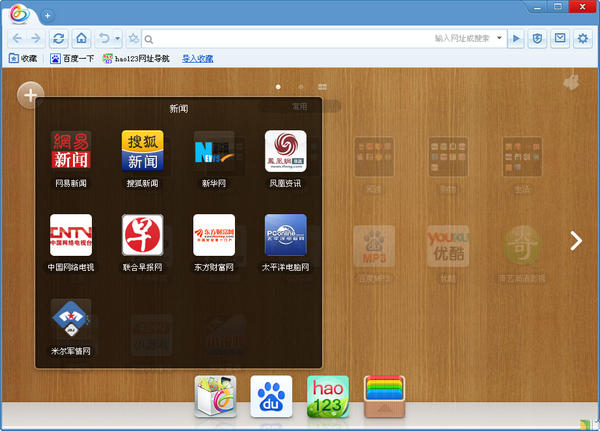Screen dimensions: 600x431
Task: Expand the undo closed tabs dropdown arrow
Action: pos(117,38)
